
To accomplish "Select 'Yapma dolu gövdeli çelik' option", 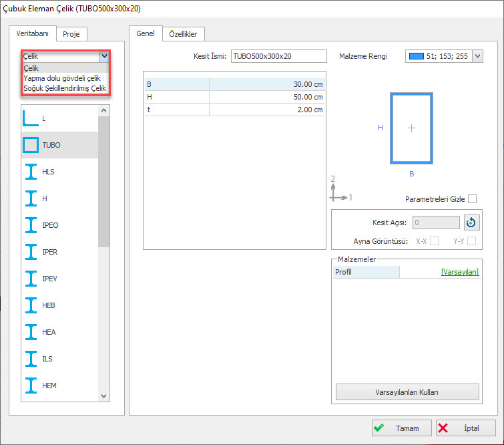I will tap(65, 78).
